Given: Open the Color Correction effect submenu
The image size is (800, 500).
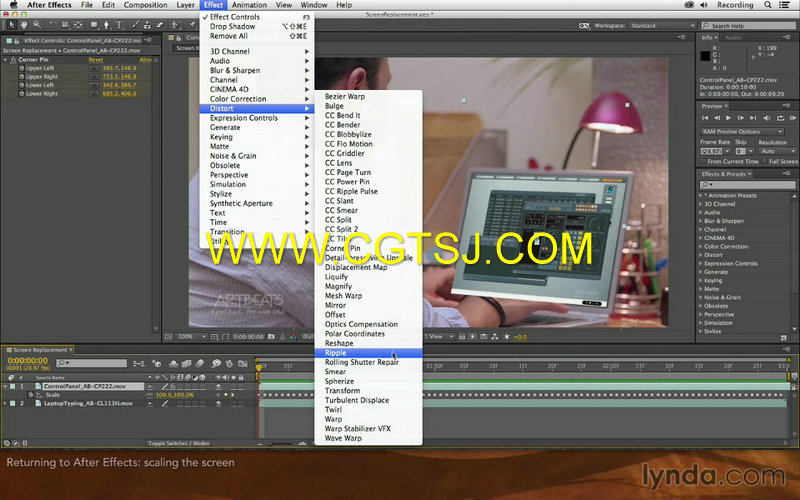Looking at the screenshot, I should point(257,99).
